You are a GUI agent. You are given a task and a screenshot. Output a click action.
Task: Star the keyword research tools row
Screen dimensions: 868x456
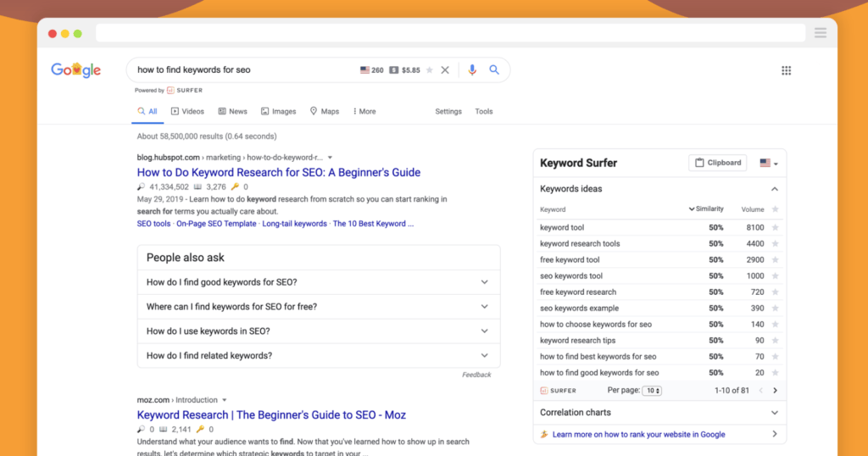coord(775,243)
